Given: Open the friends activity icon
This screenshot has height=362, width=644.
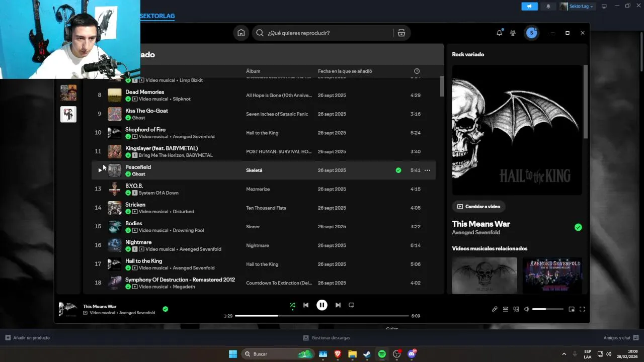Looking at the screenshot, I should [x=513, y=33].
